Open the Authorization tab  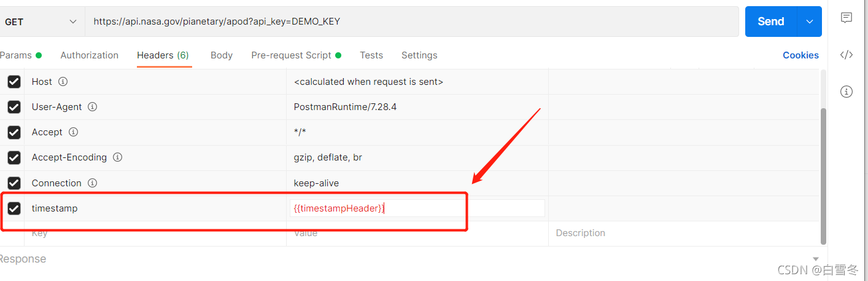(x=90, y=55)
